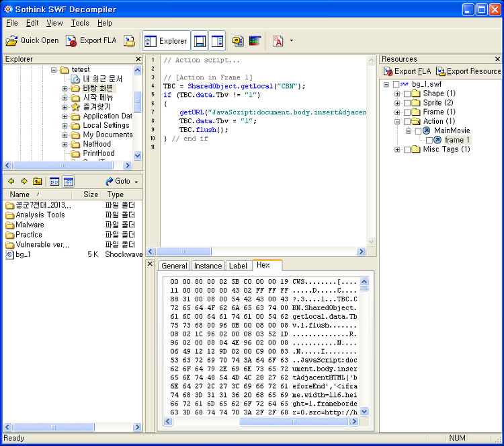The height and width of the screenshot is (446, 504).
Task: Switch to list view icon
Action: tap(54, 182)
